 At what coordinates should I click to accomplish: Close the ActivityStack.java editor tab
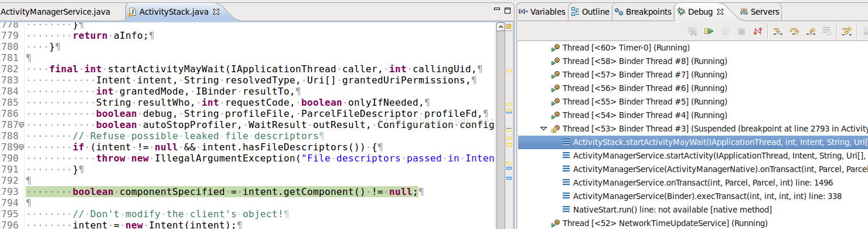tap(216, 12)
